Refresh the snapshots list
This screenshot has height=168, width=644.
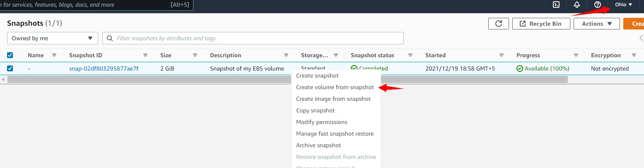pos(498,24)
